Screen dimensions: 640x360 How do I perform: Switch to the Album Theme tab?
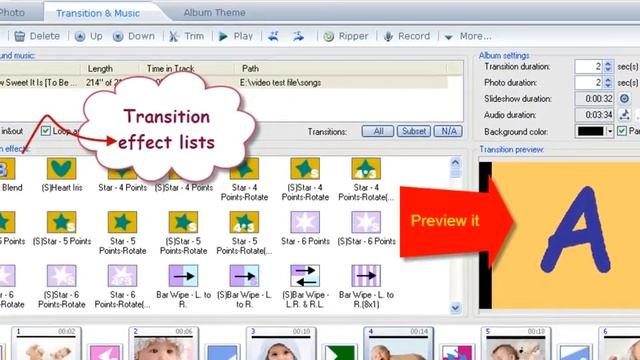(x=214, y=13)
